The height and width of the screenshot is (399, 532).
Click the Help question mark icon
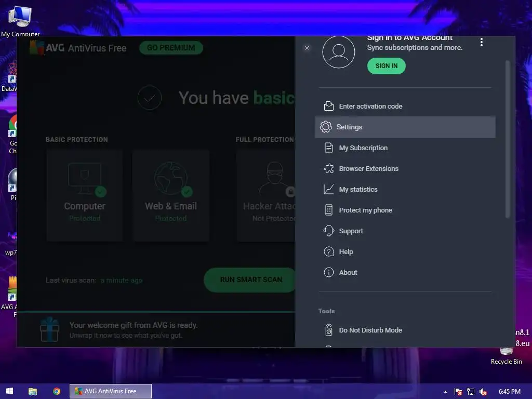pos(328,251)
